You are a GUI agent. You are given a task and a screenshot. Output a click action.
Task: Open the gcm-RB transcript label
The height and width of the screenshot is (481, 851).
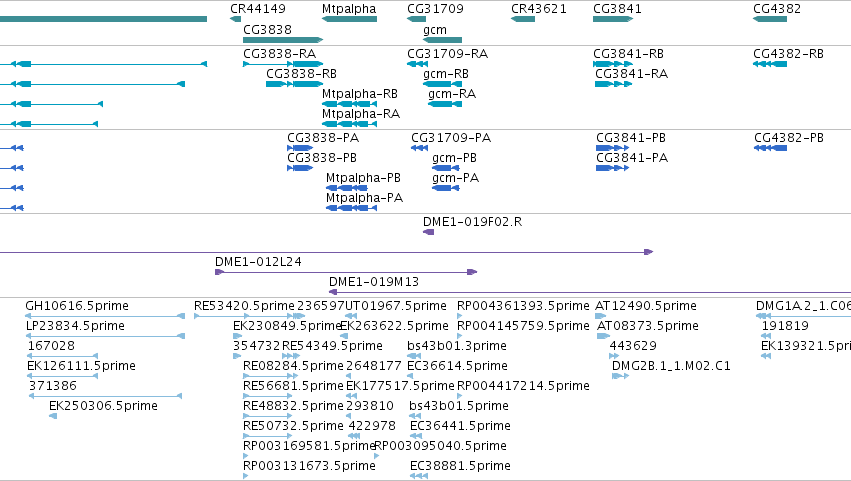pyautogui.click(x=446, y=74)
